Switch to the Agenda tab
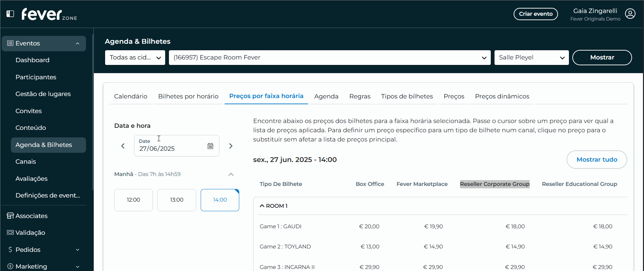Viewport: 644px width, 271px height. [x=326, y=96]
